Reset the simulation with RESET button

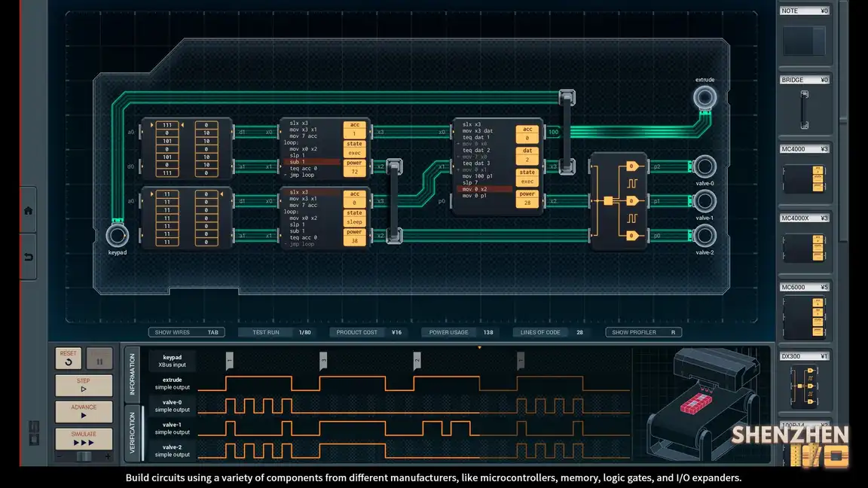point(68,358)
